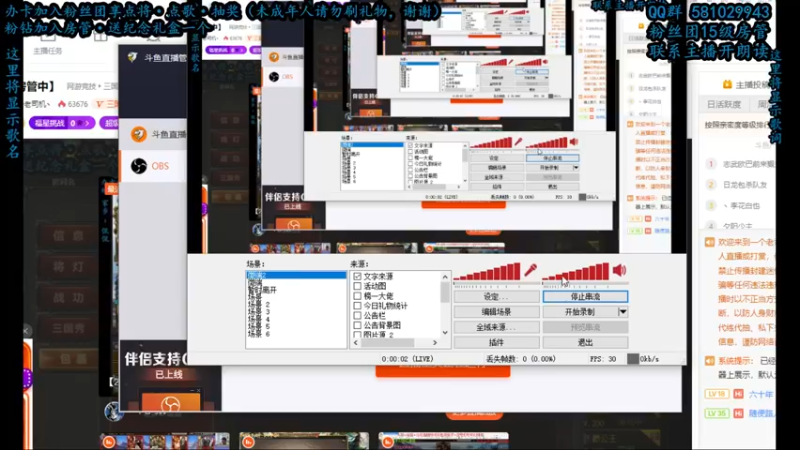
Task: Click the 停止串流 button
Action: [585, 296]
